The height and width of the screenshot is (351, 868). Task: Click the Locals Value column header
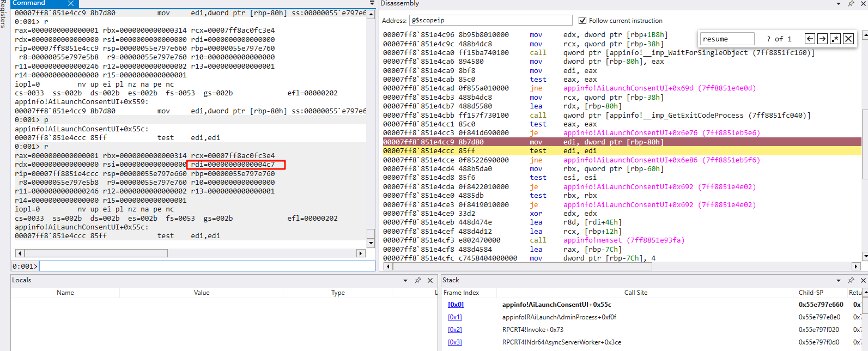coord(202,293)
